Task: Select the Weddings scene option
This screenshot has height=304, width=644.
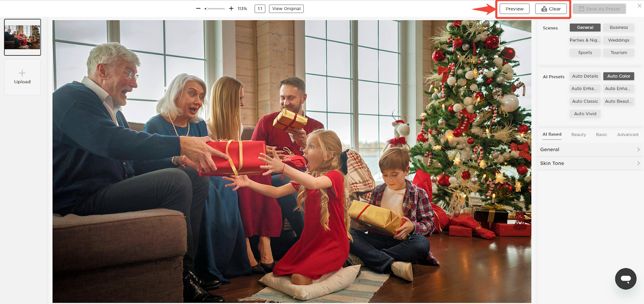Action: coord(619,40)
